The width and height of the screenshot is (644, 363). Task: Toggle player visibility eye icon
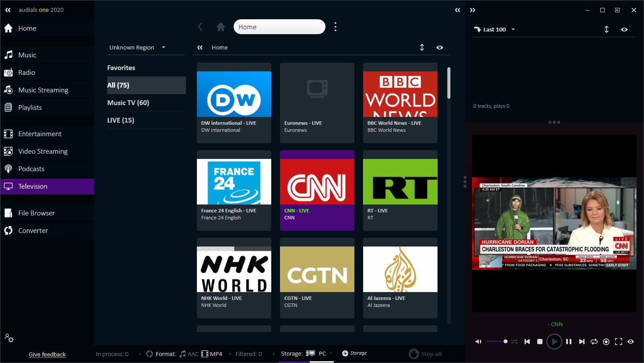coord(630,342)
